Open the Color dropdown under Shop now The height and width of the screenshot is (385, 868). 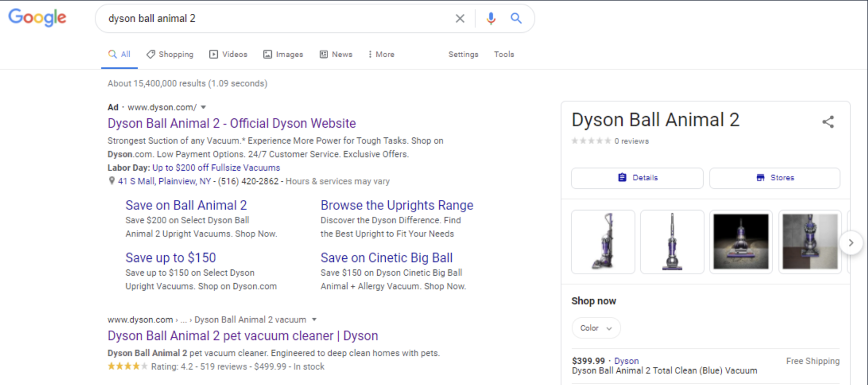596,328
